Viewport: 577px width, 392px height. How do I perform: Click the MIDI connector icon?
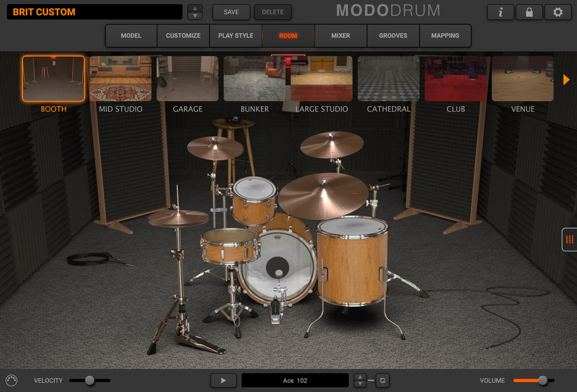(12, 380)
